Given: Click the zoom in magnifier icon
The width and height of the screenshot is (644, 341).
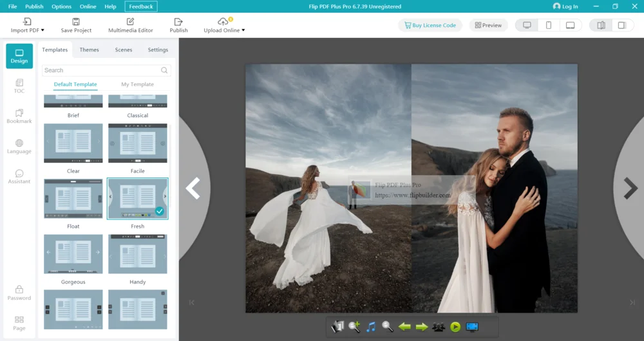Looking at the screenshot, I should [354, 327].
